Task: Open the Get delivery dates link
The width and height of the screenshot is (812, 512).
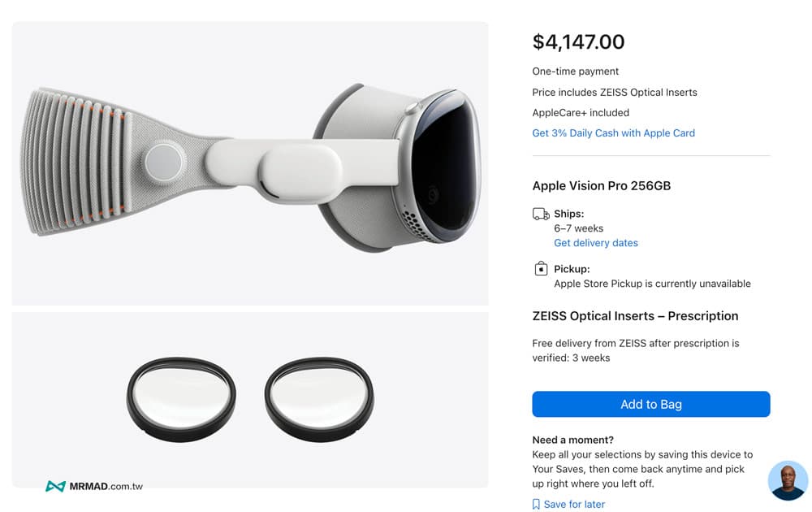Action: [x=596, y=243]
